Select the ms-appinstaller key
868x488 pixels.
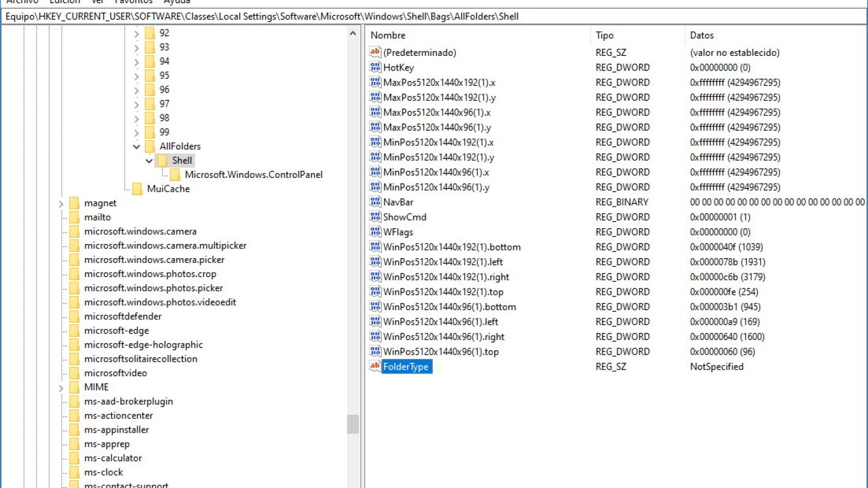[x=117, y=429]
